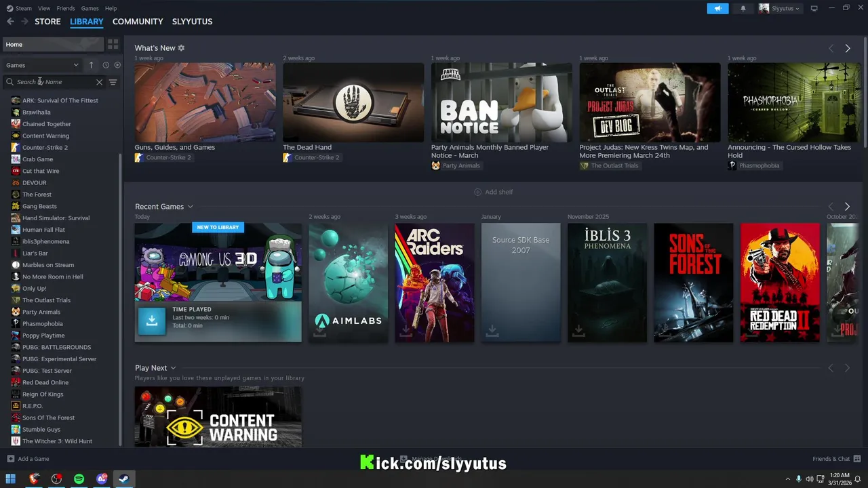Toggle the library grid view icon
868x488 pixels.
(x=113, y=44)
